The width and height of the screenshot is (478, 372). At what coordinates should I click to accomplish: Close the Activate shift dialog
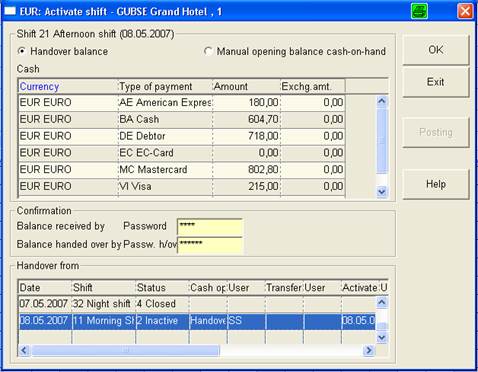click(465, 12)
